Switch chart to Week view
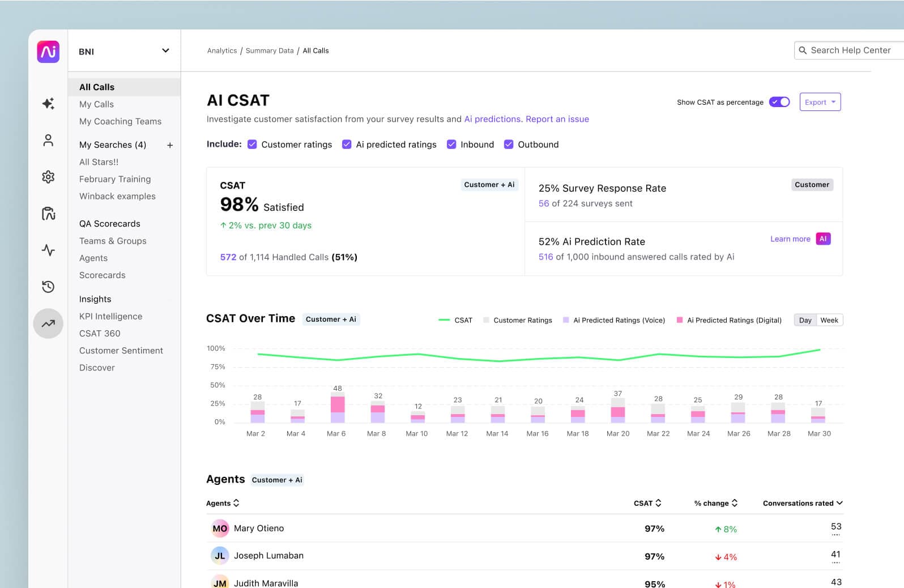The width and height of the screenshot is (904, 588). [x=829, y=320]
